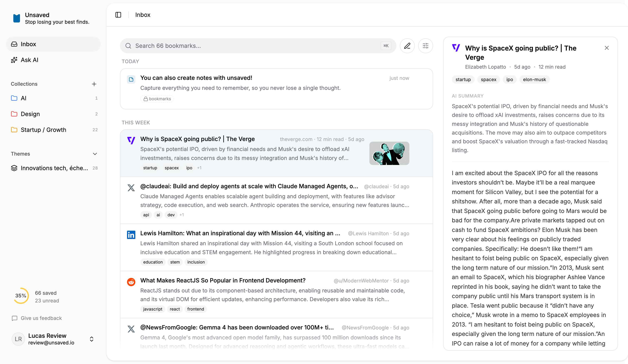Create a new note with pencil icon
The image size is (628, 364).
pos(407,46)
